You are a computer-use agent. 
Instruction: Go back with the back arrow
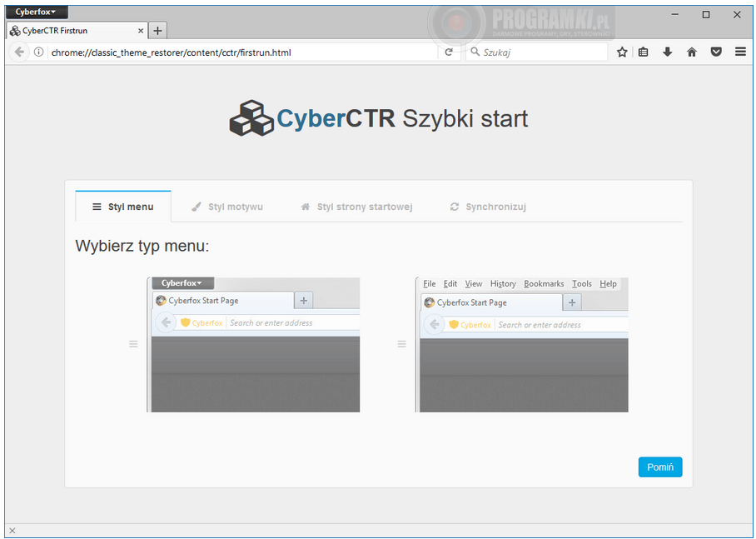click(19, 52)
